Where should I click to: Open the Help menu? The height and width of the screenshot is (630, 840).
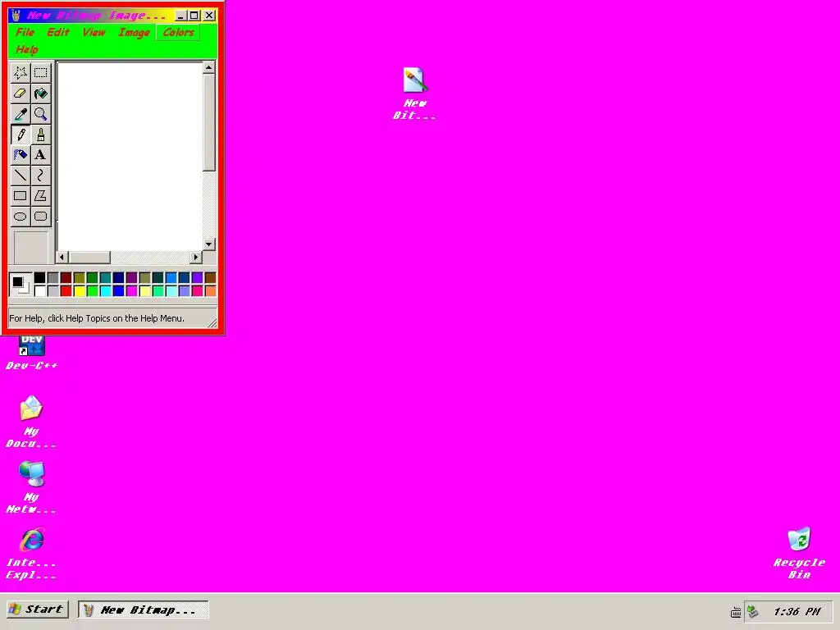pos(27,50)
